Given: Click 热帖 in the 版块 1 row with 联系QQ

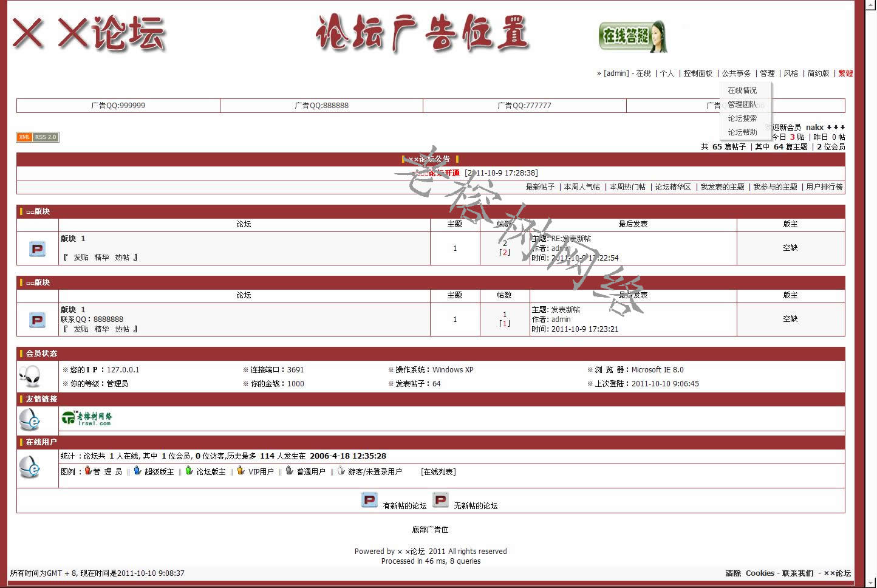Looking at the screenshot, I should point(122,329).
